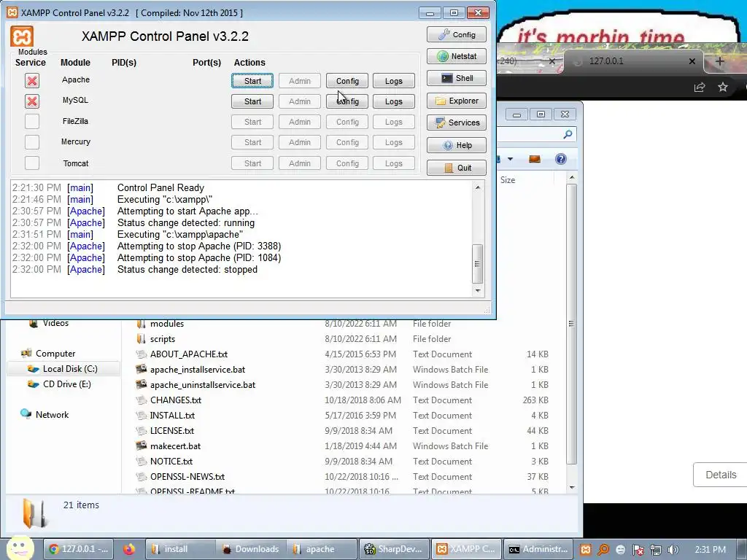The image size is (747, 560).
Task: Quit the XAMPP Control Panel
Action: pyautogui.click(x=457, y=168)
